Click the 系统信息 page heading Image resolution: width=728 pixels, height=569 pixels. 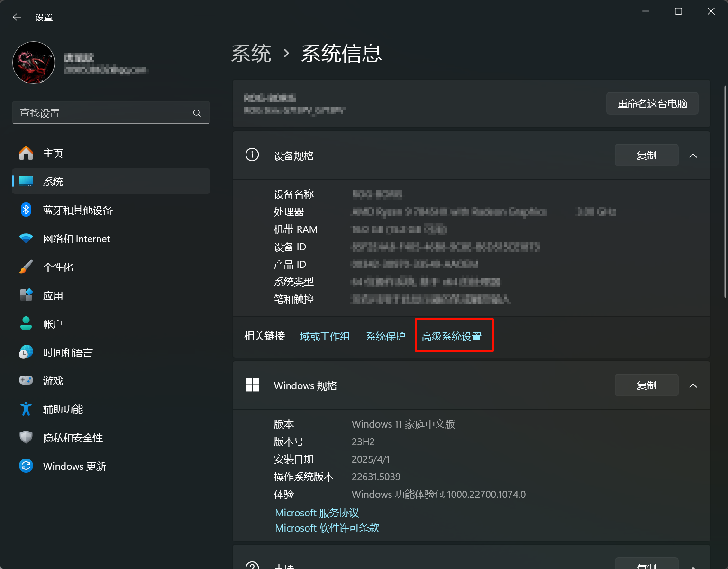341,53
